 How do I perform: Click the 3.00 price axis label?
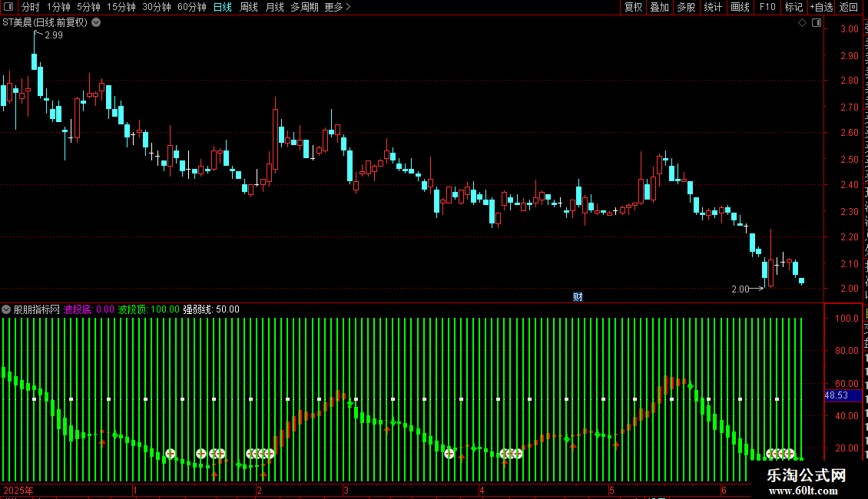coord(849,29)
